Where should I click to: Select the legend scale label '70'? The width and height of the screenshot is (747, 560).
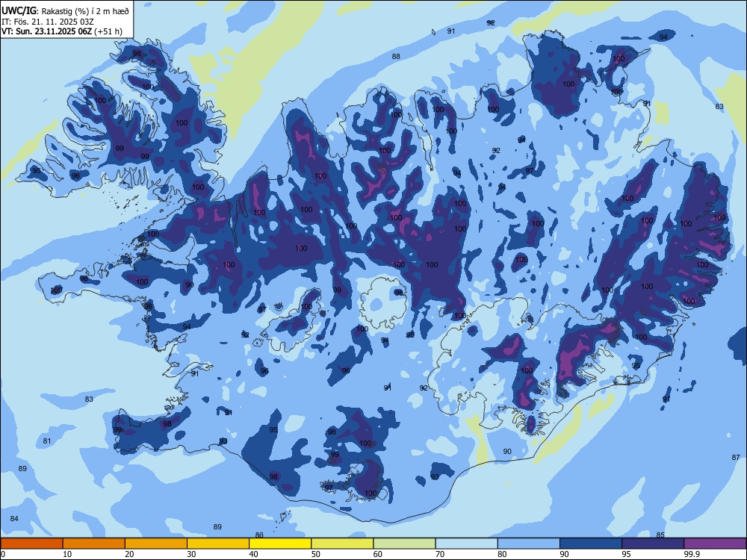coord(440,554)
